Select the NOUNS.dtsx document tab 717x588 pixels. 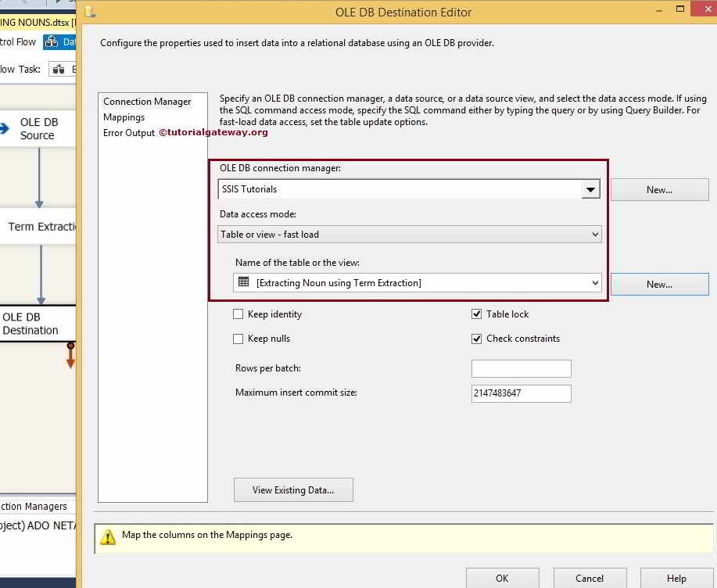38,22
